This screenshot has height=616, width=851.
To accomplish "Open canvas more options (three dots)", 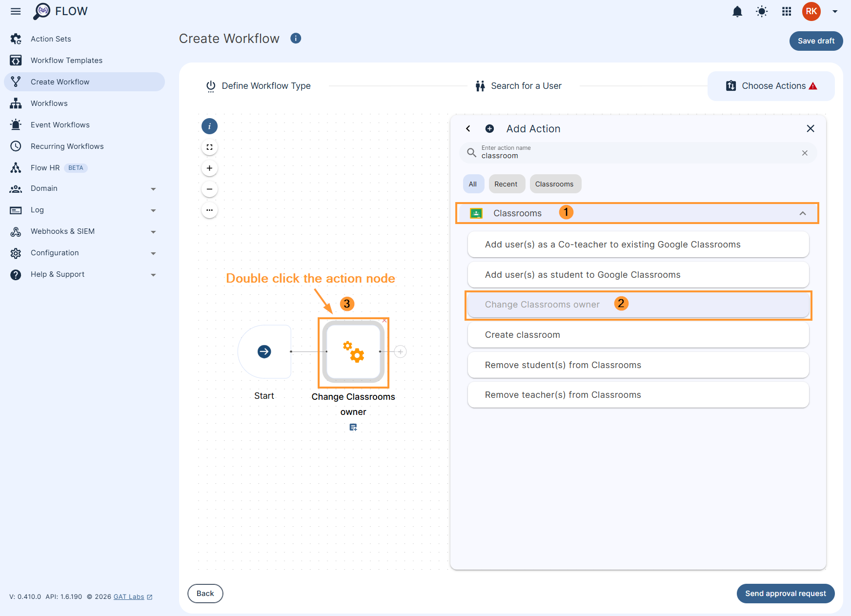I will (x=209, y=210).
